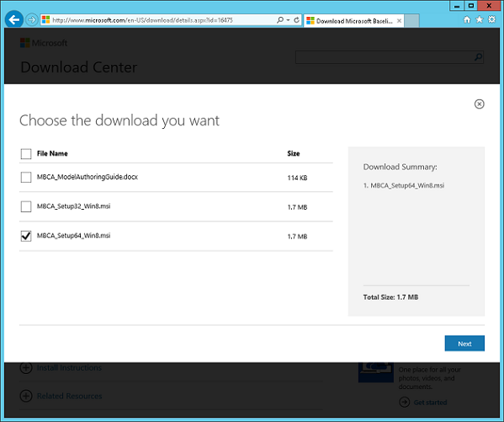The height and width of the screenshot is (422, 504).
Task: Click the Next button
Action: click(x=464, y=344)
